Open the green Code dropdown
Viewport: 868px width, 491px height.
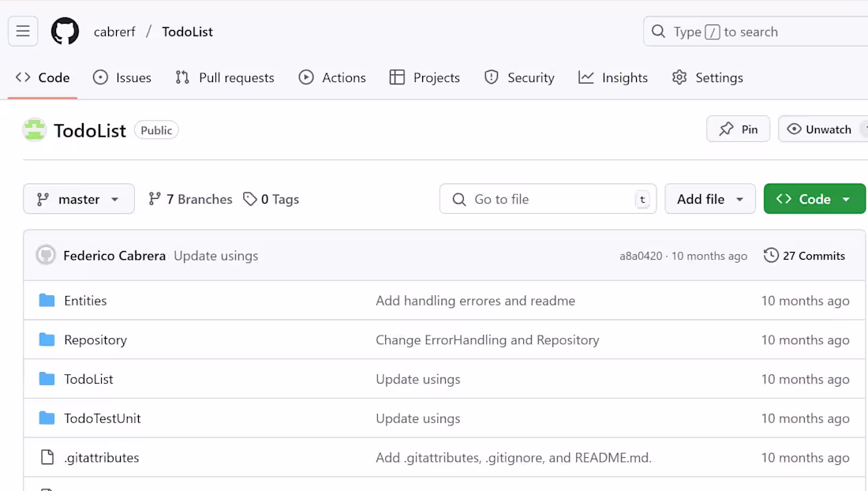pos(814,199)
